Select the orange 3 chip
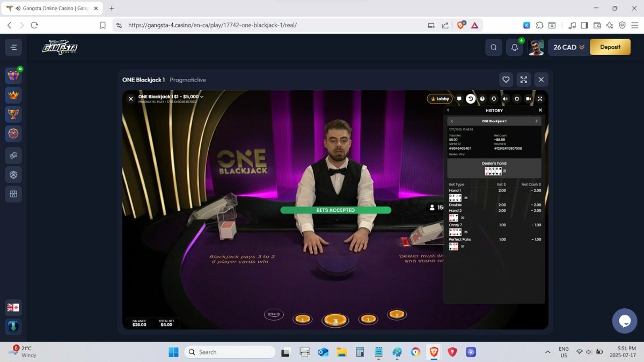 (335, 321)
